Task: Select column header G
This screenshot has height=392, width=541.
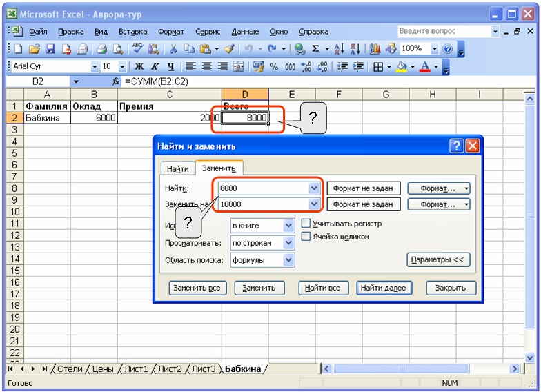Action: pyautogui.click(x=386, y=94)
